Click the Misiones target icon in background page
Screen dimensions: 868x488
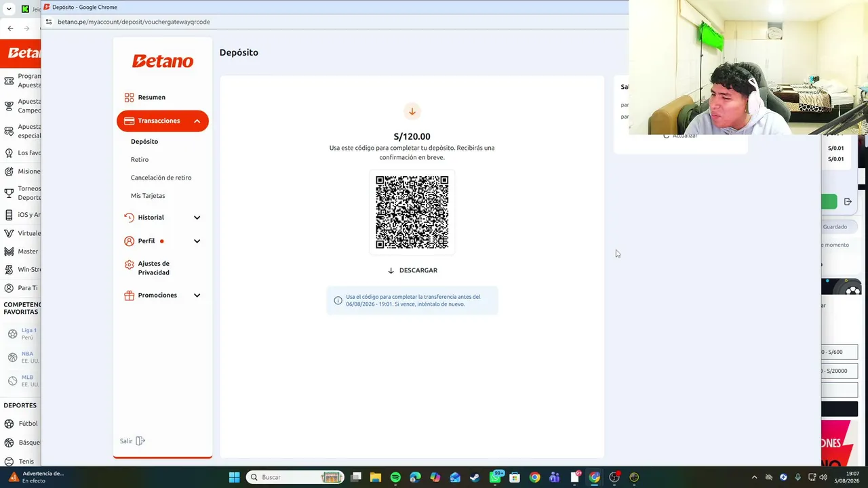pyautogui.click(x=9, y=171)
